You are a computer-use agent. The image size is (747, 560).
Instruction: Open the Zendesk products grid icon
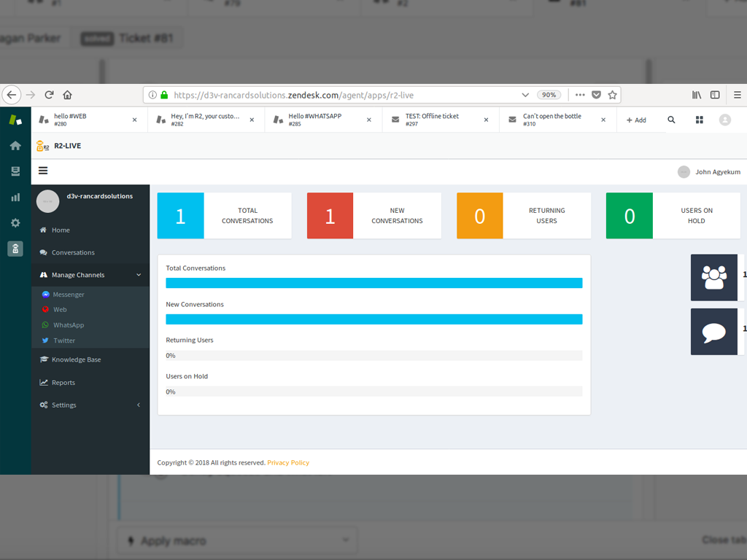pos(699,120)
